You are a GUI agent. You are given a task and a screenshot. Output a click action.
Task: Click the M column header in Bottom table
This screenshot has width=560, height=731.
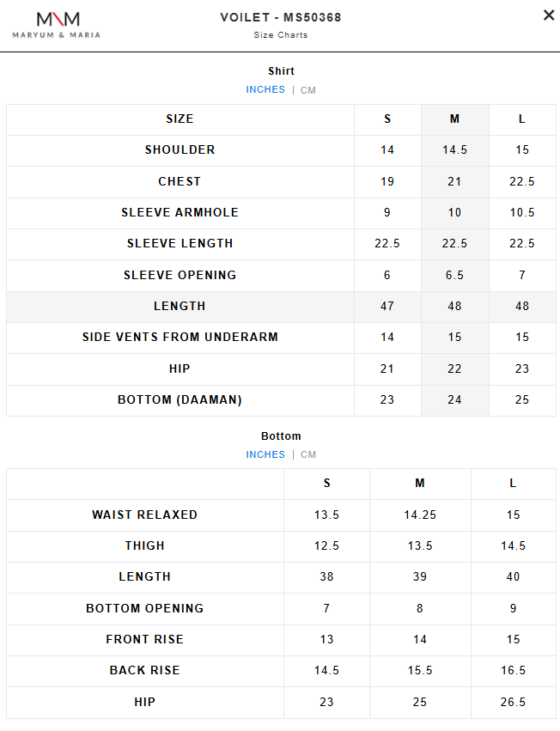pos(420,484)
